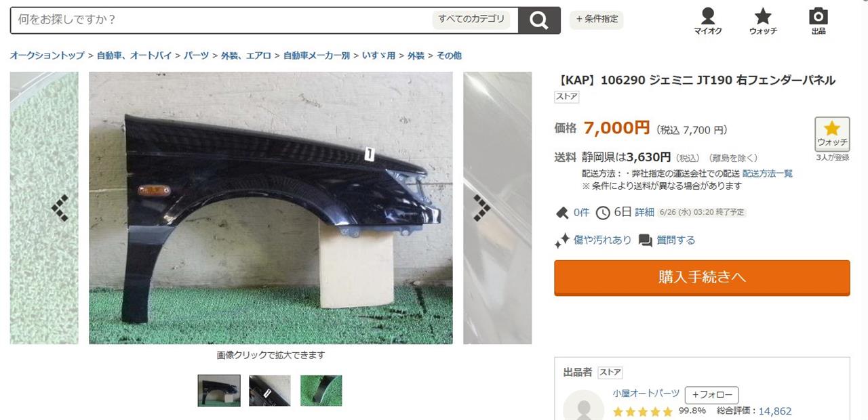This screenshot has height=420, width=868.
Task: Open すべてのカテゴリ category dropdown
Action: coord(471,19)
